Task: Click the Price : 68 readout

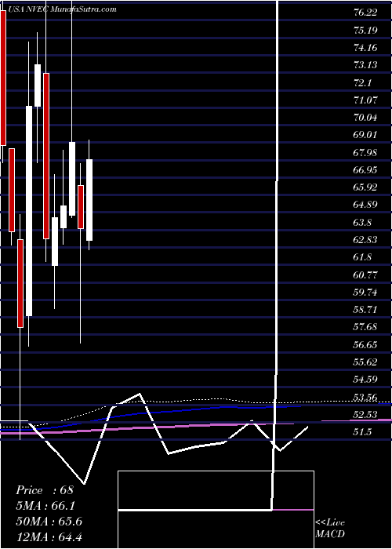Action: pyautogui.click(x=45, y=490)
